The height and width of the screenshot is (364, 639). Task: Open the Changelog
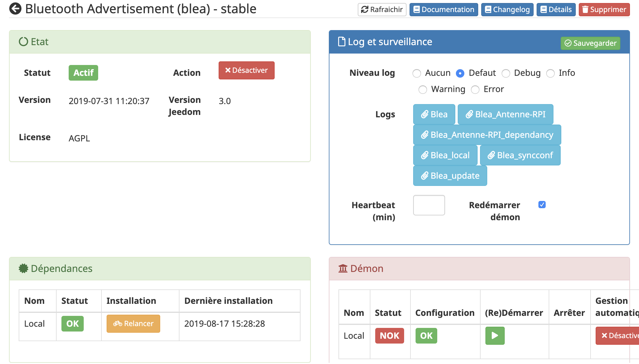tap(507, 10)
